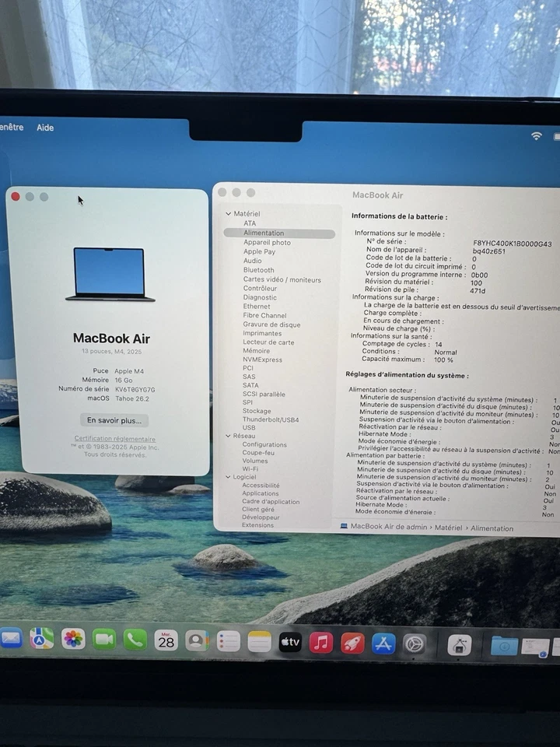Select Bluetooth in the sidebar
The image size is (560, 747).
click(x=258, y=270)
